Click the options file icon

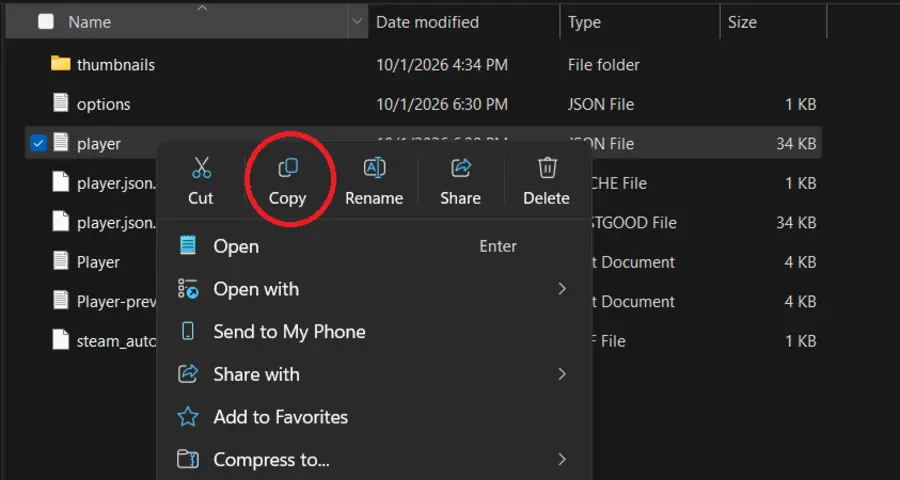[x=61, y=103]
